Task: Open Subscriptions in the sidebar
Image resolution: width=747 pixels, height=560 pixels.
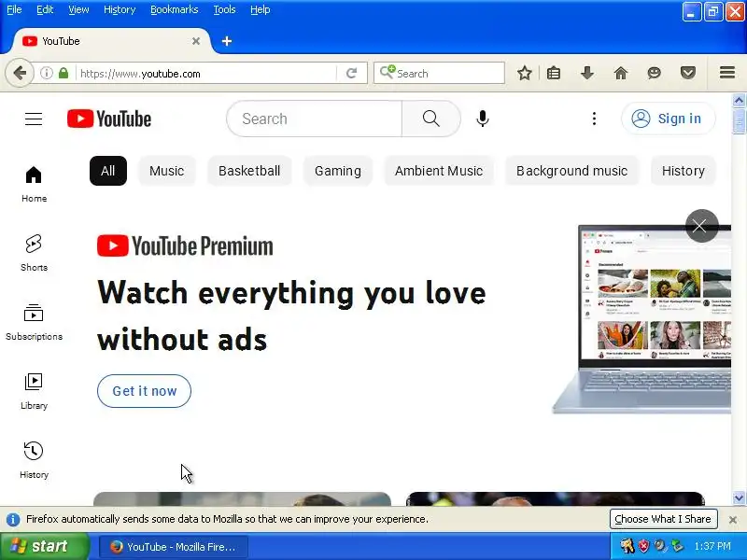Action: [x=34, y=322]
